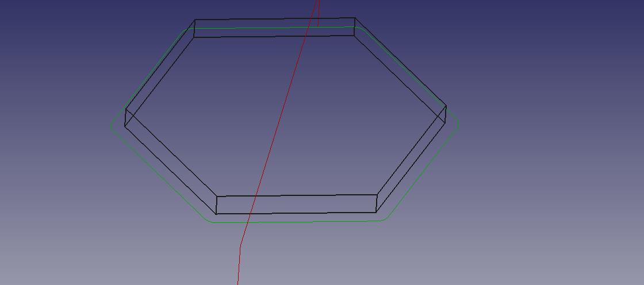The image size is (644, 285).
Task: Pick the back-left vertical corner edge
Action: [195, 29]
